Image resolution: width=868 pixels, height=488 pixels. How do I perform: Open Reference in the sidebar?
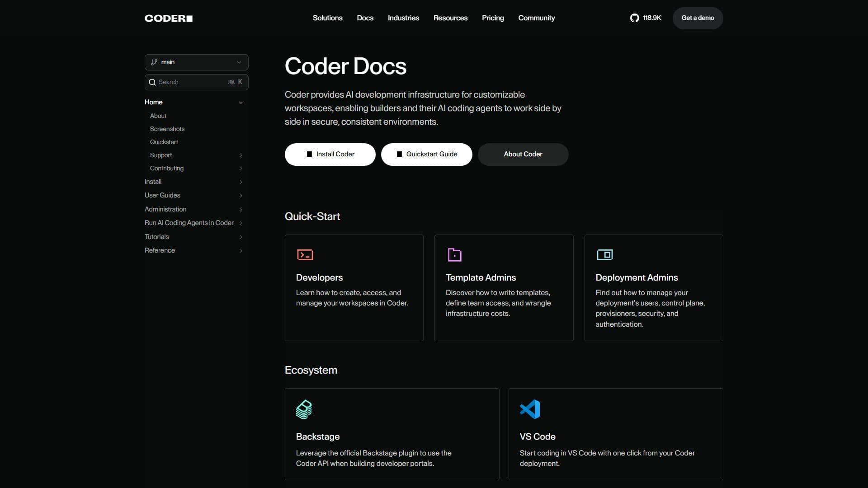tap(160, 250)
